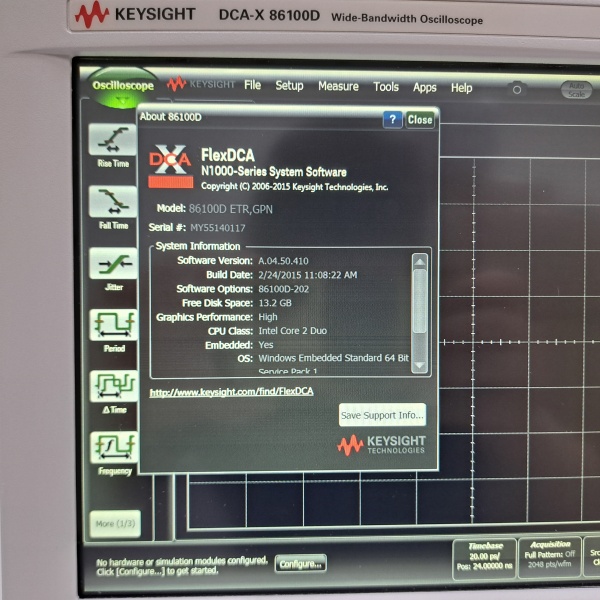Image resolution: width=600 pixels, height=600 pixels.
Task: Click the system info scroll down arrow
Action: [x=420, y=365]
